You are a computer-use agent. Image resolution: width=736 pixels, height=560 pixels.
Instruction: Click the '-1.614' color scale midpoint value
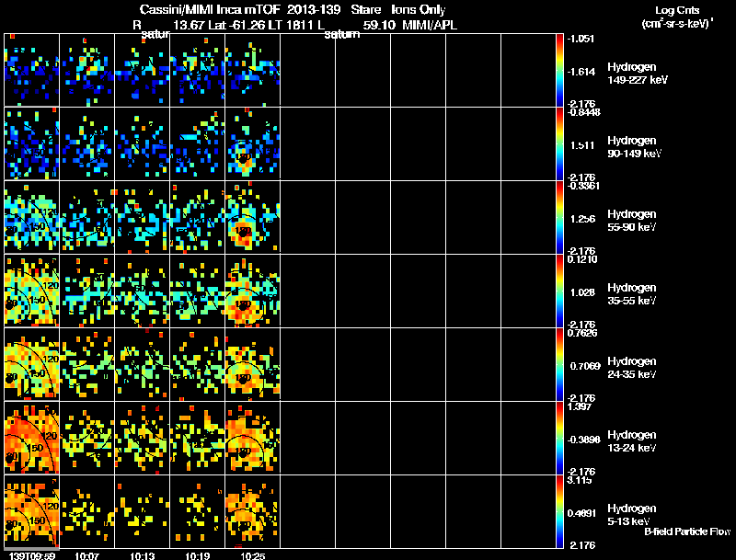pyautogui.click(x=581, y=72)
